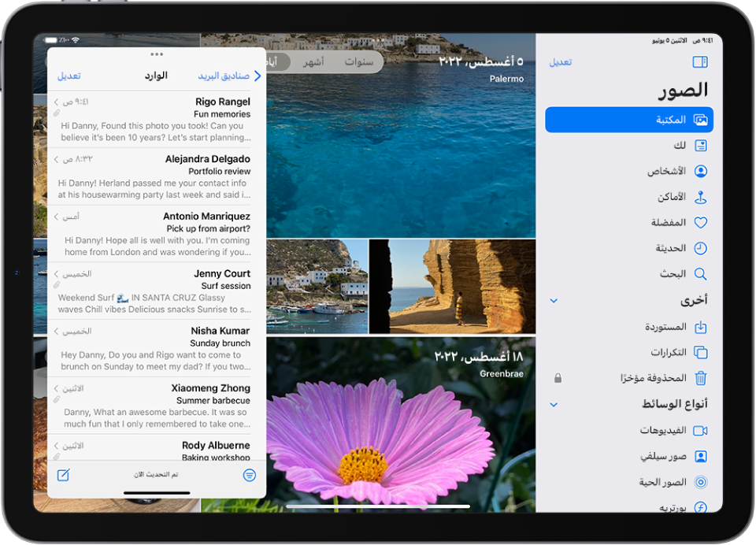Toggle the Photos sidebar icon
The image size is (756, 545).
(700, 62)
